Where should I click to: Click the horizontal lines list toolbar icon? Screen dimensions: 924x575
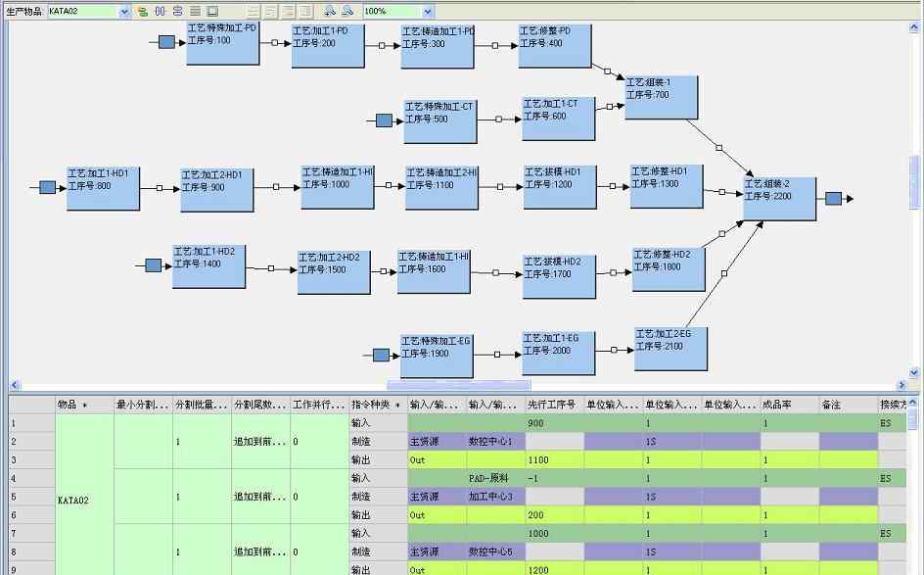(195, 11)
